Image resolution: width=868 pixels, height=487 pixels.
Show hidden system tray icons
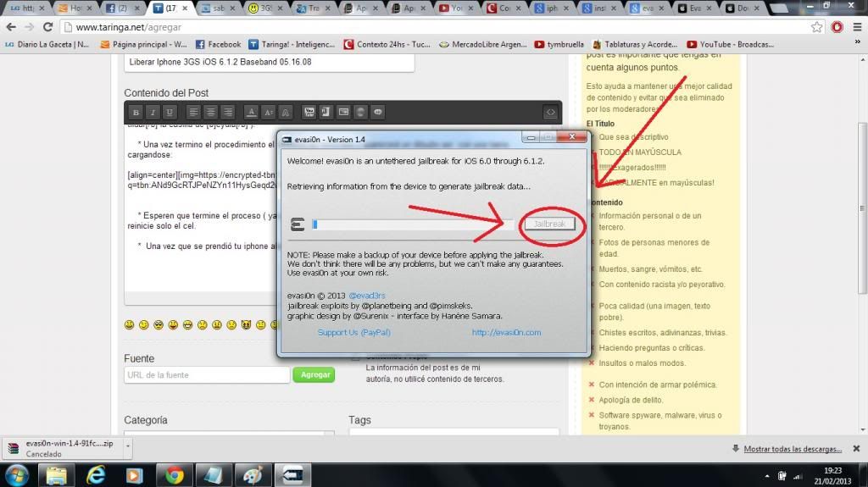(766, 476)
